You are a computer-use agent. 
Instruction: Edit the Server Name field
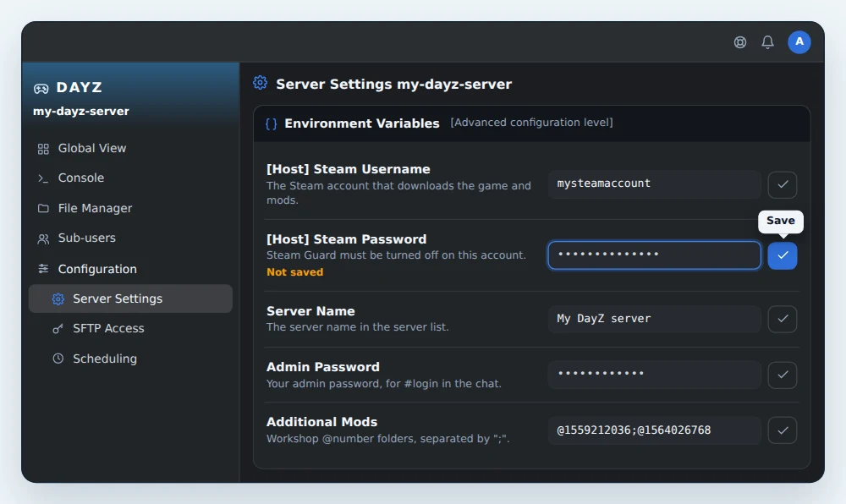pyautogui.click(x=655, y=319)
